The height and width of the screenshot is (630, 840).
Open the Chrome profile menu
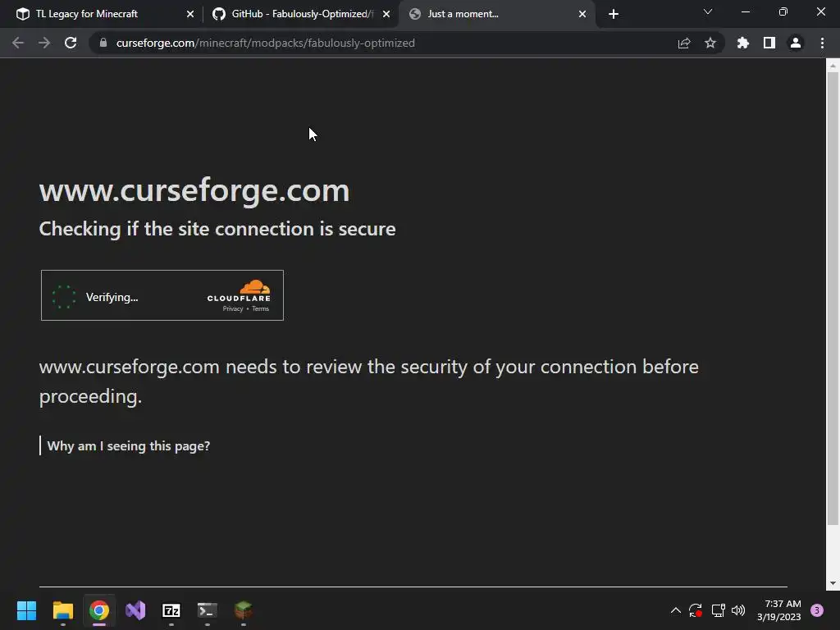(796, 43)
